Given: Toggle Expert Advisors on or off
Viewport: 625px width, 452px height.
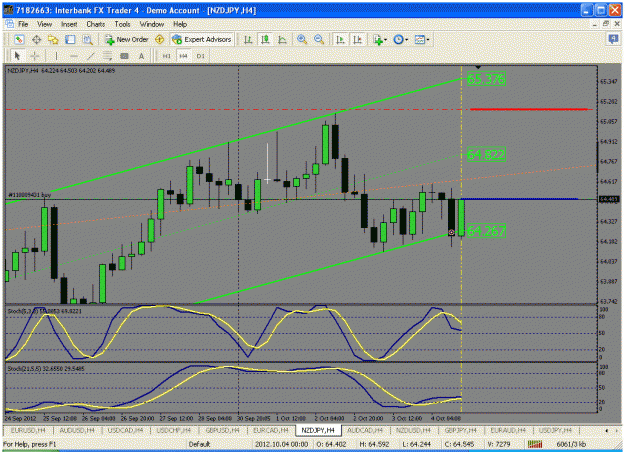Looking at the screenshot, I should (x=202, y=39).
